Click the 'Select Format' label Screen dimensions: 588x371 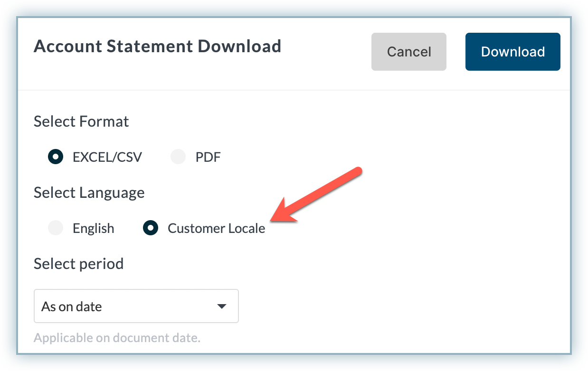pyautogui.click(x=81, y=121)
